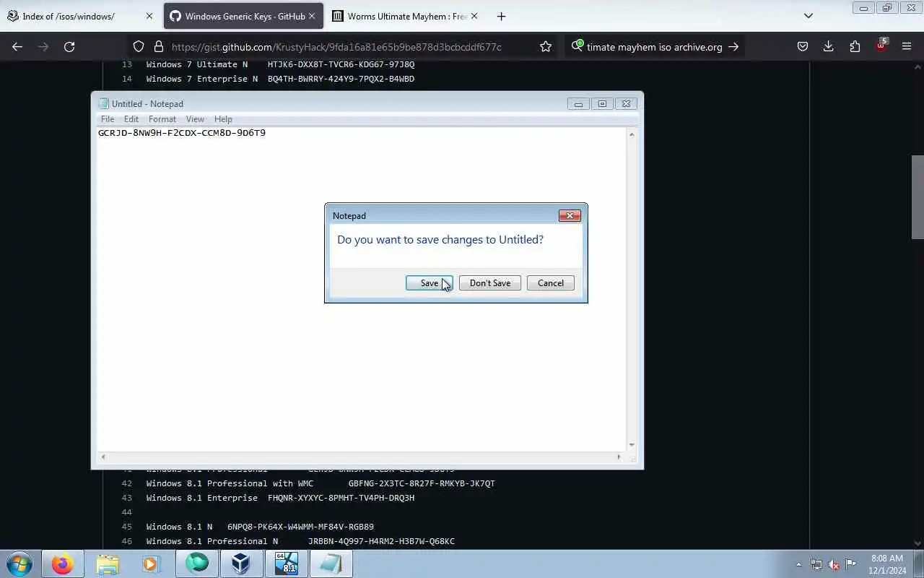
Task: Open the Action Center flag icon
Action: point(851,564)
